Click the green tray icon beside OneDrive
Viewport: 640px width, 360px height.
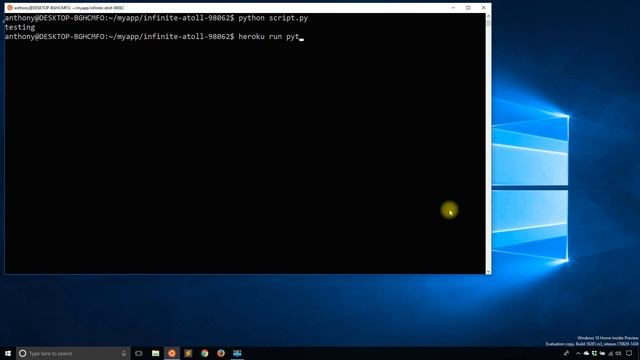tap(594, 353)
